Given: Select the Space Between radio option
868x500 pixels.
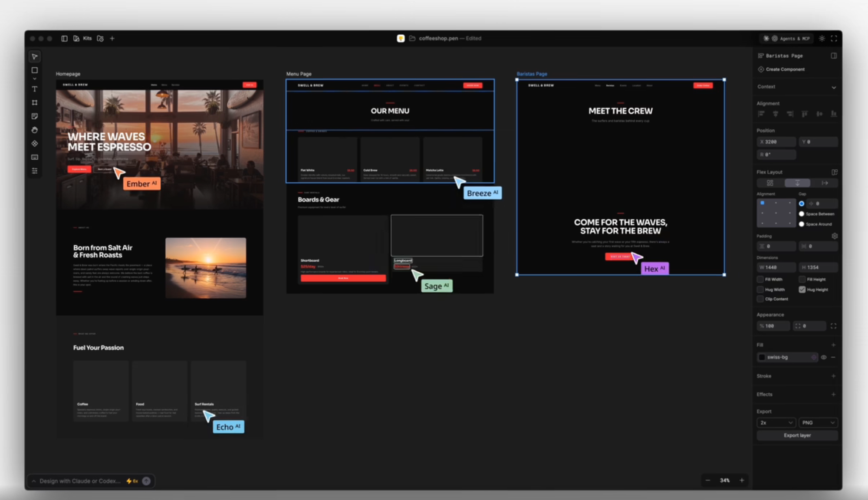Looking at the screenshot, I should point(802,214).
